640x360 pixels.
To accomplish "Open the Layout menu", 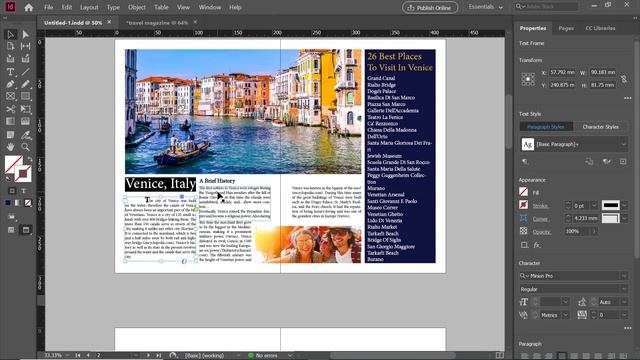I will [x=89, y=7].
